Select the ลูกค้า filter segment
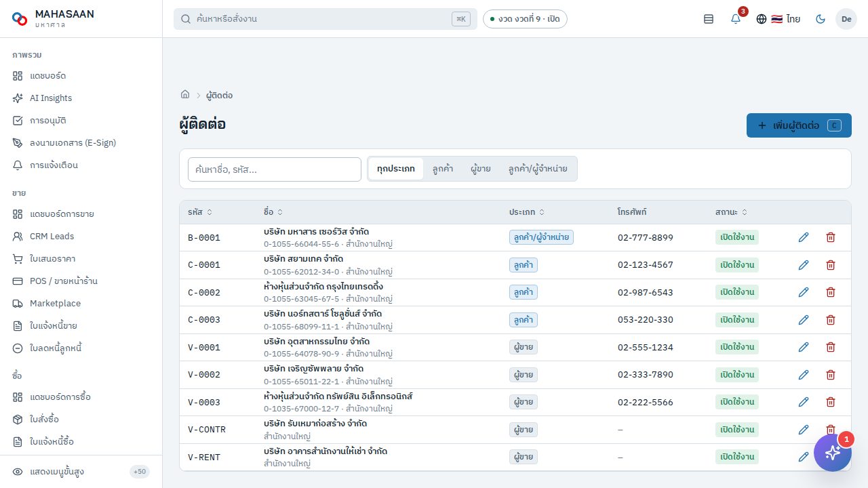 [x=443, y=169]
